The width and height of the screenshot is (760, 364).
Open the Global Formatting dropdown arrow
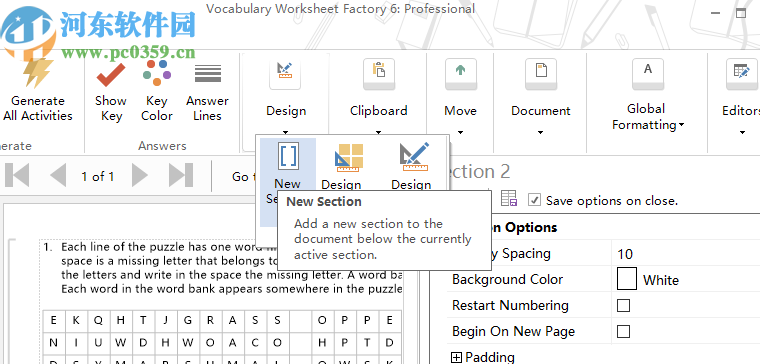[x=681, y=125]
